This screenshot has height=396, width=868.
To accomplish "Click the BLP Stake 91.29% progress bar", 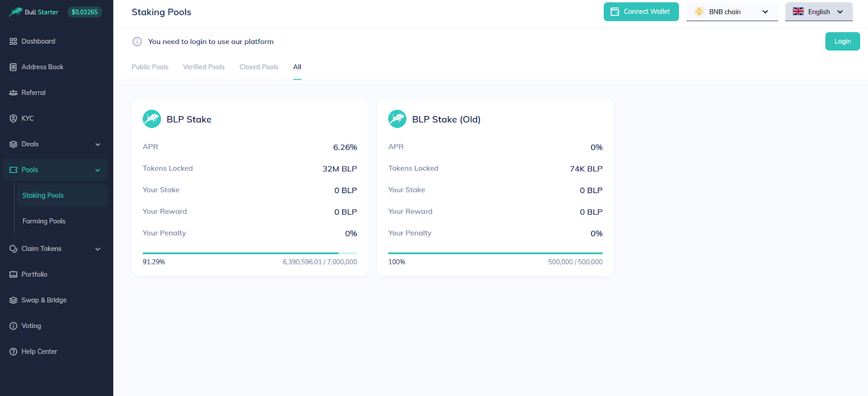I will [250, 253].
